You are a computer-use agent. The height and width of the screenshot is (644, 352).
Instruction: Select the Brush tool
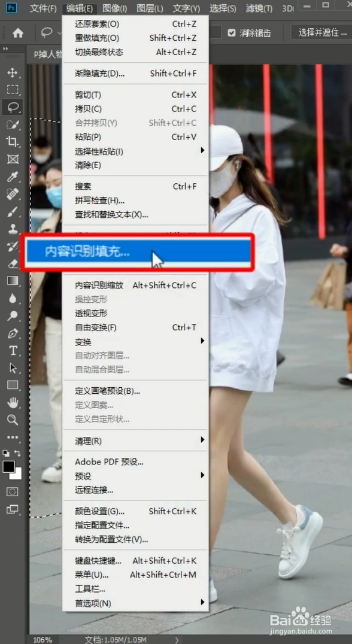pyautogui.click(x=13, y=211)
